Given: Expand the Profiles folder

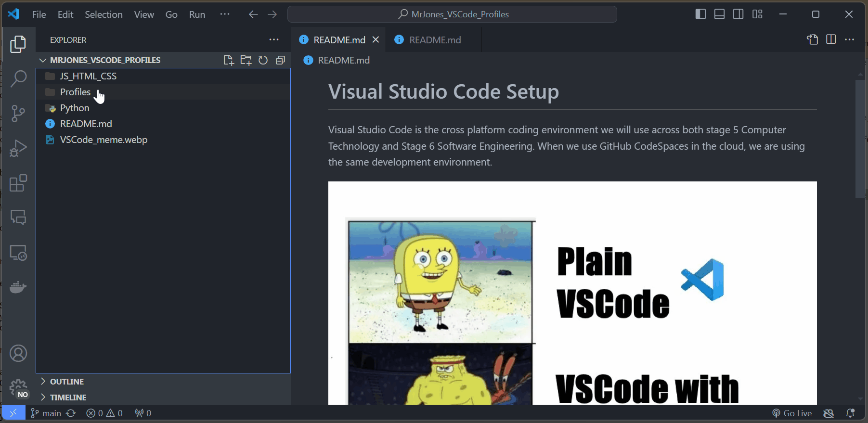Looking at the screenshot, I should click(x=163, y=92).
